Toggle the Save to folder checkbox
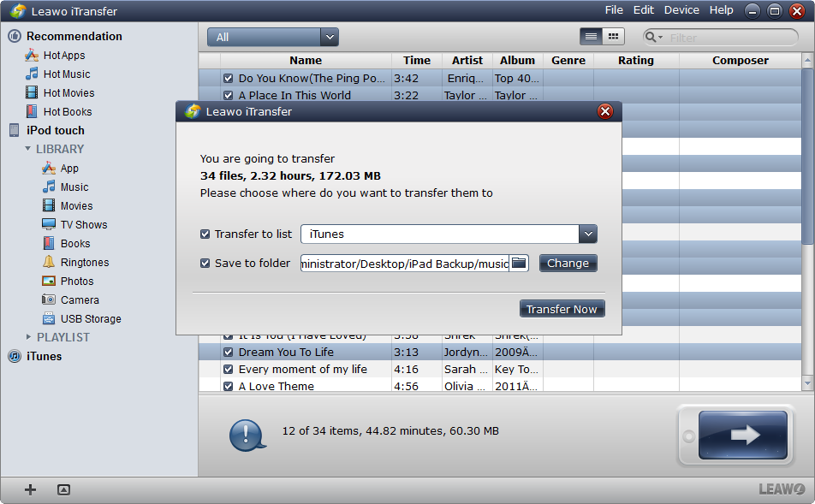Image resolution: width=815 pixels, height=504 pixels. click(x=205, y=263)
